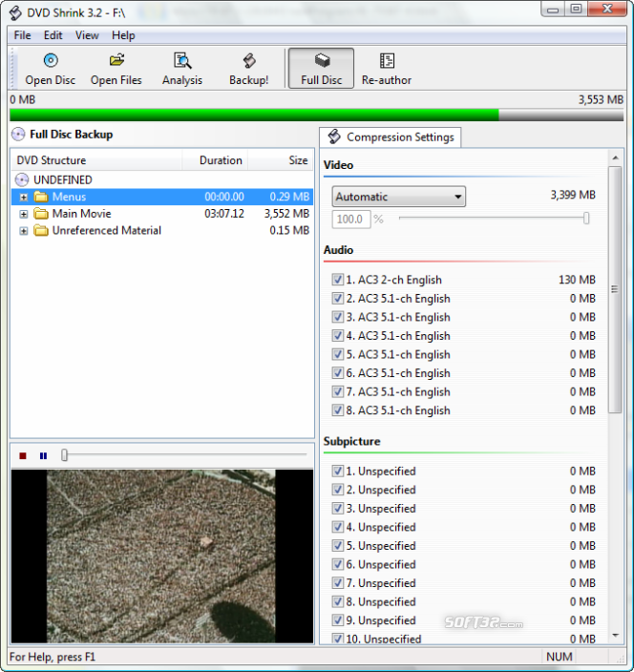Click the Duration column header
The image size is (634, 672).
(220, 160)
